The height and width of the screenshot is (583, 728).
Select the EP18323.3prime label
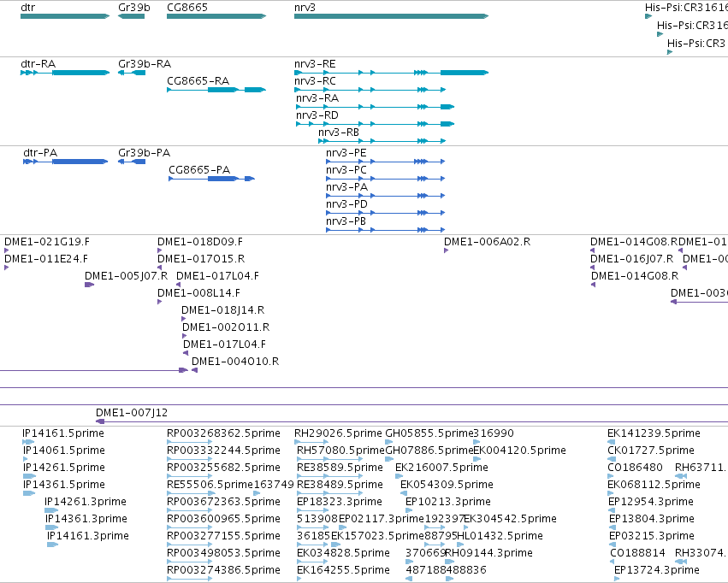[x=340, y=503]
